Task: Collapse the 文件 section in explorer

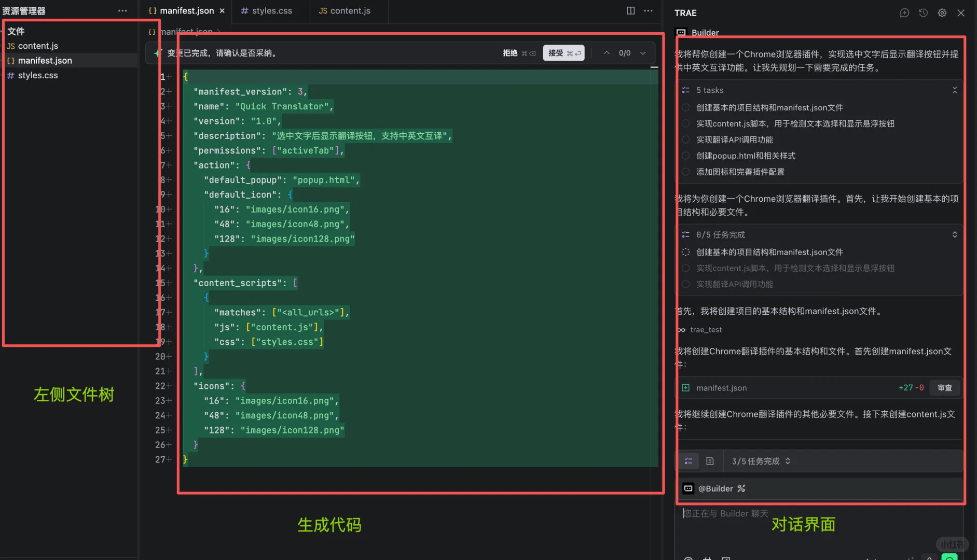Action: tap(16, 31)
